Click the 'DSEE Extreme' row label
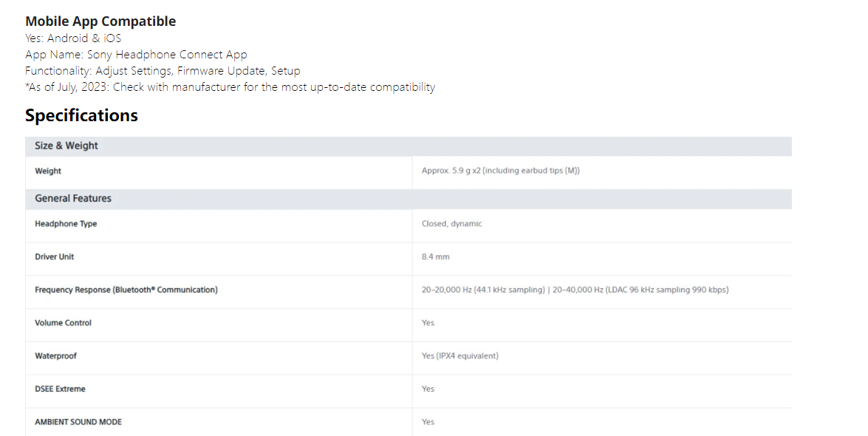The image size is (868, 436). pos(61,389)
